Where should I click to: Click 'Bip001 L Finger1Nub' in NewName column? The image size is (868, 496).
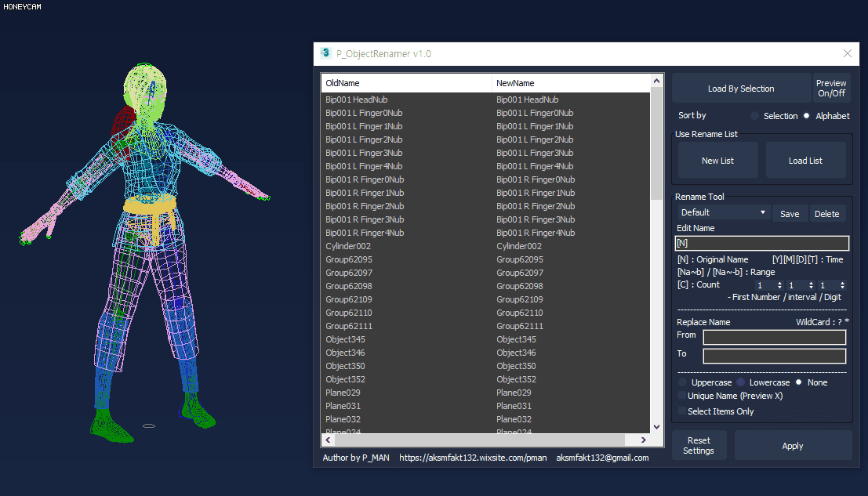tap(535, 126)
